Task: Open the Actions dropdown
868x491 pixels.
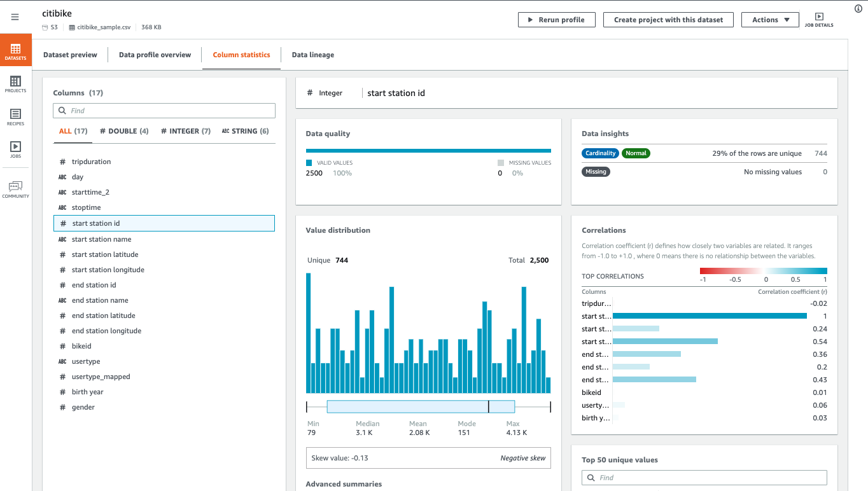Action: pos(770,20)
